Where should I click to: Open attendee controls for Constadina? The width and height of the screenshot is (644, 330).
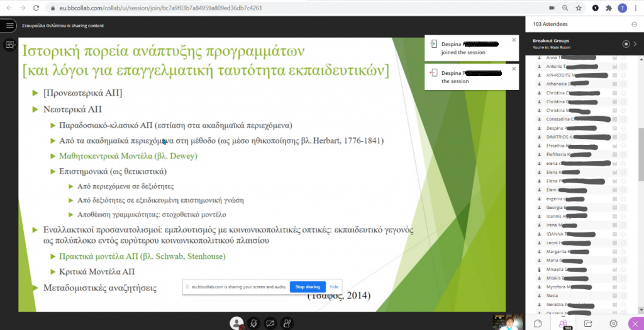click(623, 119)
